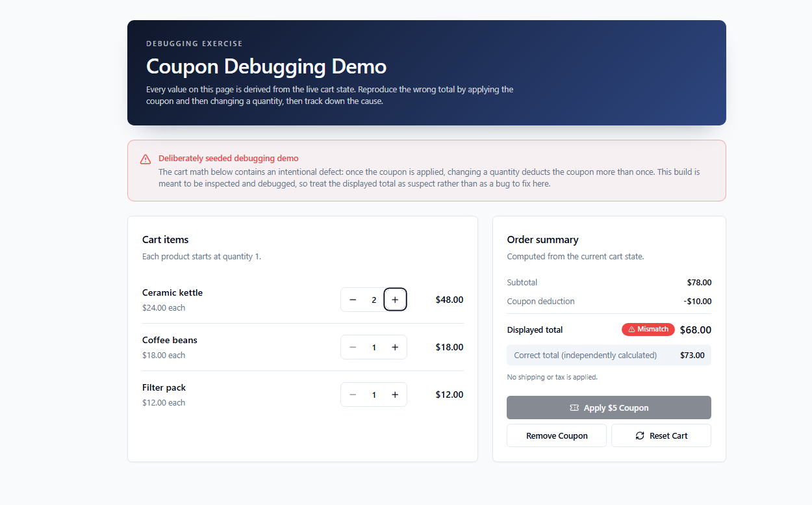Click the Order summary heading
Viewport: 812px width, 505px height.
(x=542, y=240)
